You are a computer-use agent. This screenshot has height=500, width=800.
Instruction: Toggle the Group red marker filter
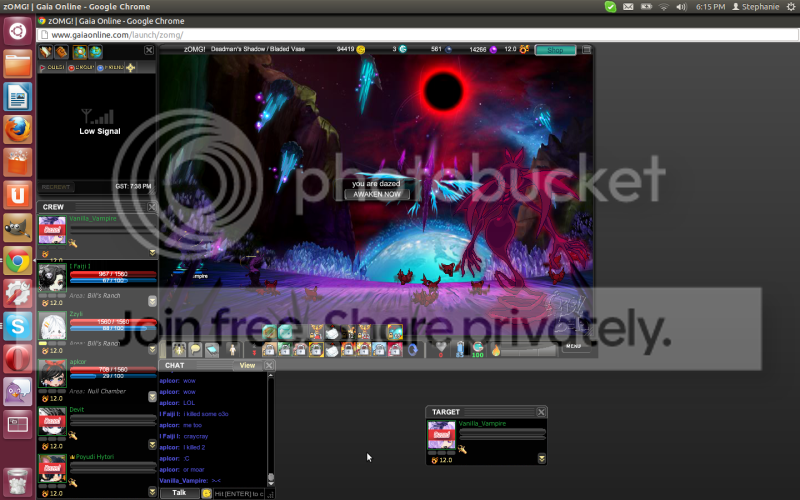(x=82, y=67)
